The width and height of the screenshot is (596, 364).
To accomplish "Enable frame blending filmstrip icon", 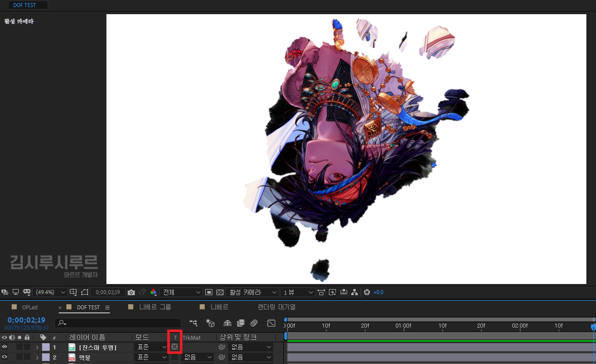I will pyautogui.click(x=241, y=323).
